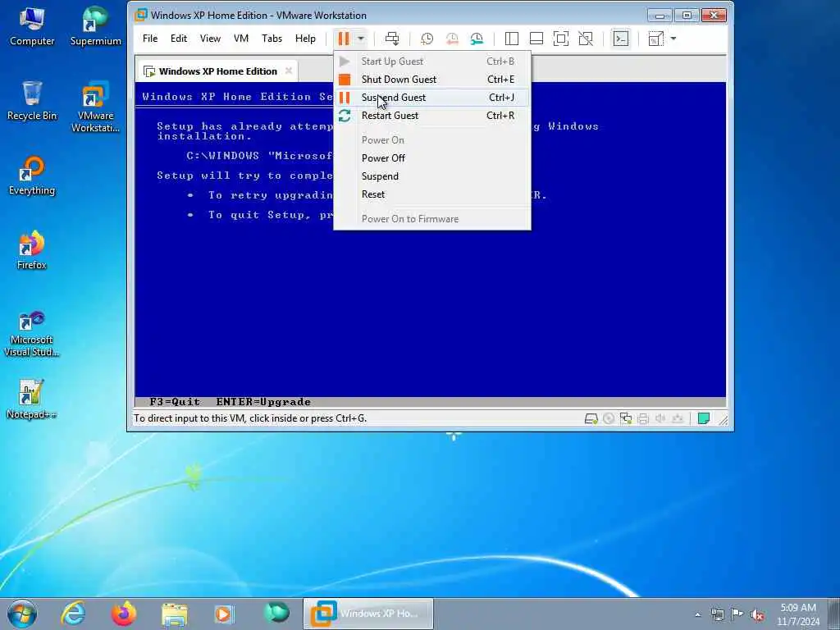This screenshot has width=840, height=630.
Task: Select the Supermium desktop shortcut
Action: coord(95,27)
